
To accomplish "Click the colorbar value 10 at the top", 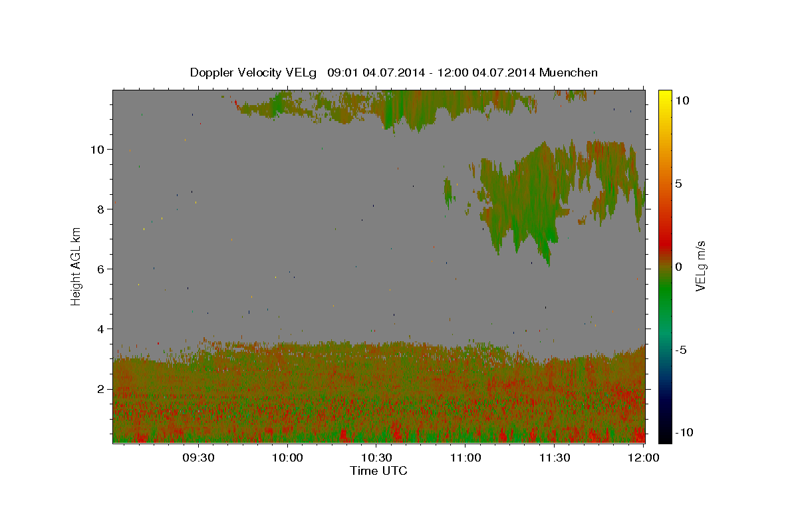I will (682, 100).
